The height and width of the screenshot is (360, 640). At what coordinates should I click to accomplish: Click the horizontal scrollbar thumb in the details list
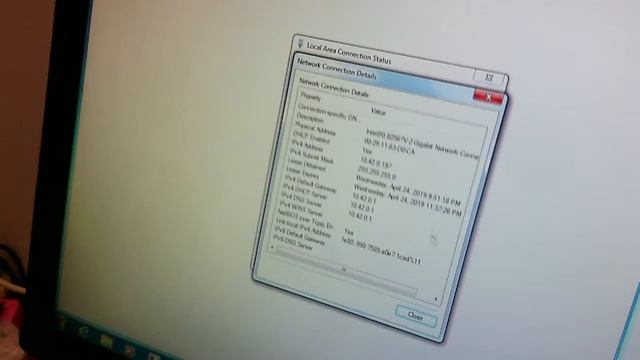tap(347, 270)
